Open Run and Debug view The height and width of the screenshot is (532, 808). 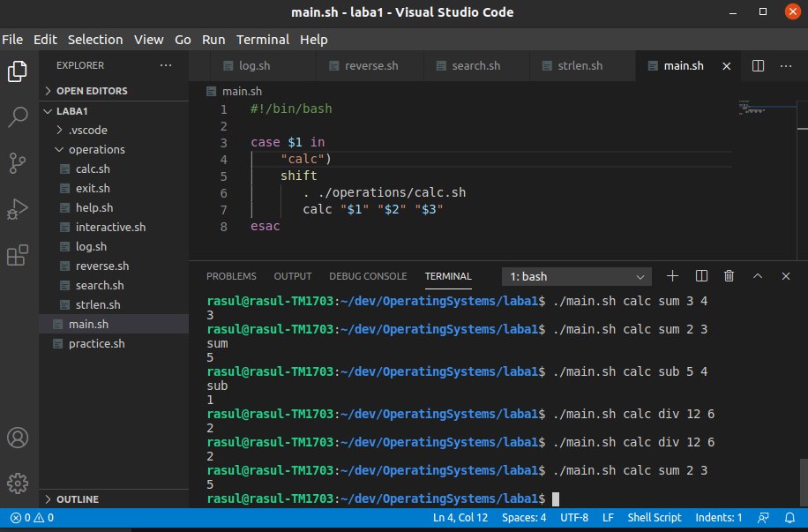click(18, 209)
